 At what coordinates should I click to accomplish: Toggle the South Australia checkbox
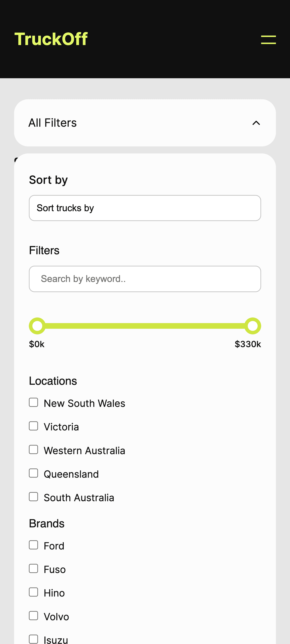[x=34, y=497]
